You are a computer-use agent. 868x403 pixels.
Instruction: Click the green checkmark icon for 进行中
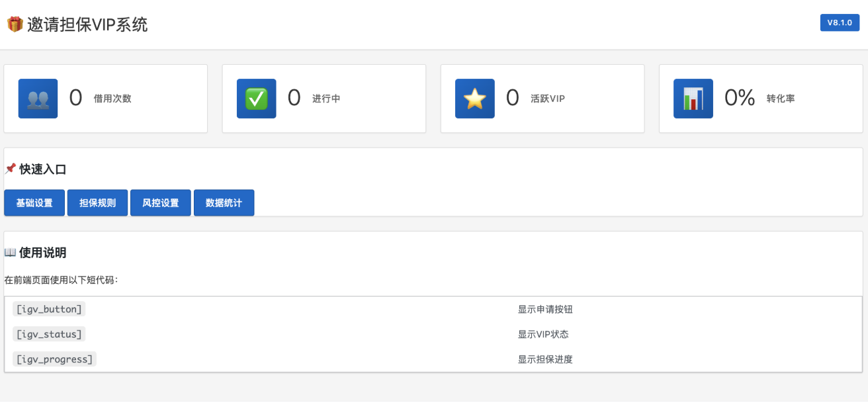coord(256,99)
